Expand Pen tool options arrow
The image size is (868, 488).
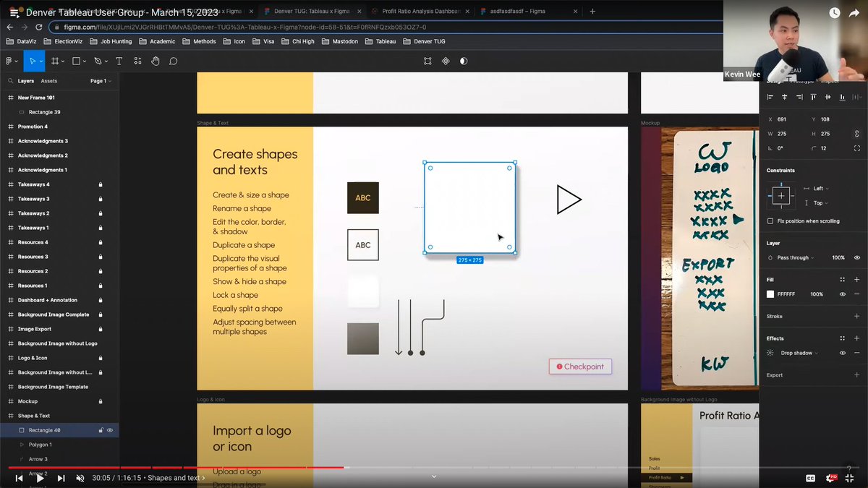[x=107, y=61]
